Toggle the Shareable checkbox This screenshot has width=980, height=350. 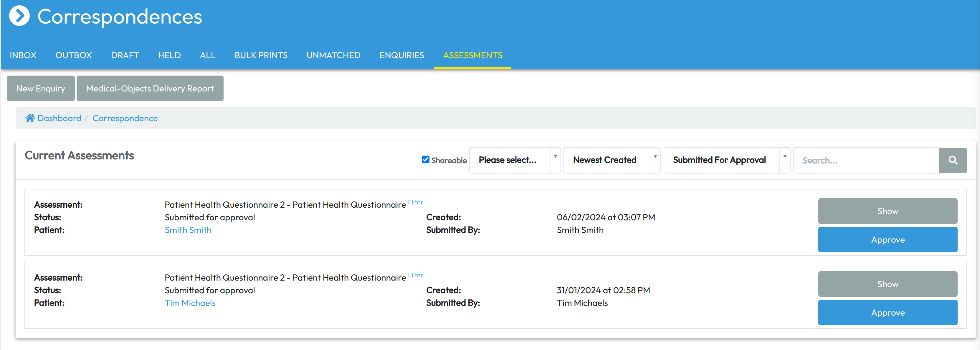pos(425,160)
